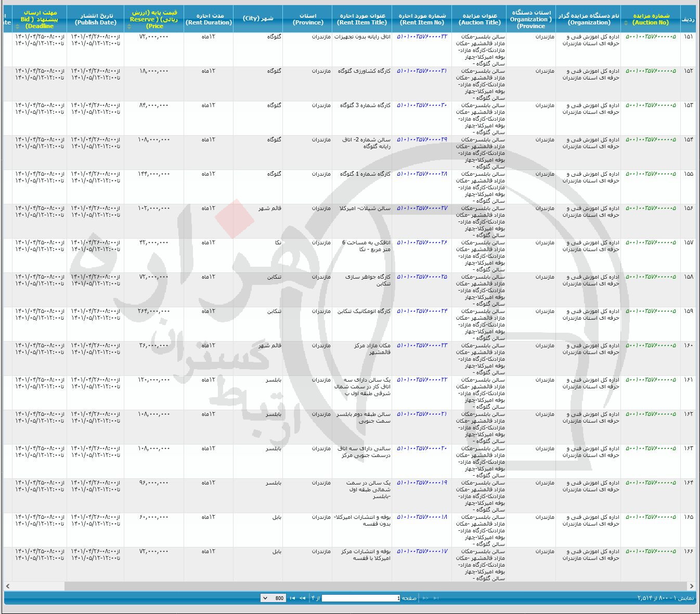700x614 pixels.
Task: Open rent item number link for مکان مازاد مرکز قائمشهر
Action: tap(422, 346)
